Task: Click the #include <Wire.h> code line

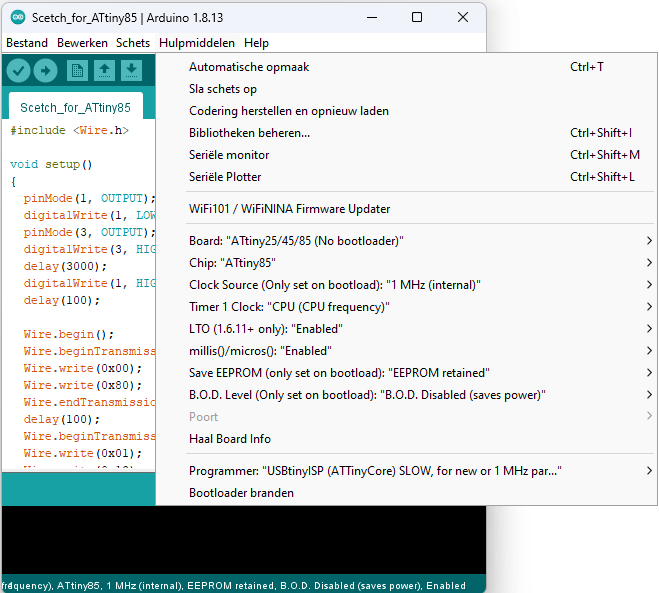Action: (70, 130)
